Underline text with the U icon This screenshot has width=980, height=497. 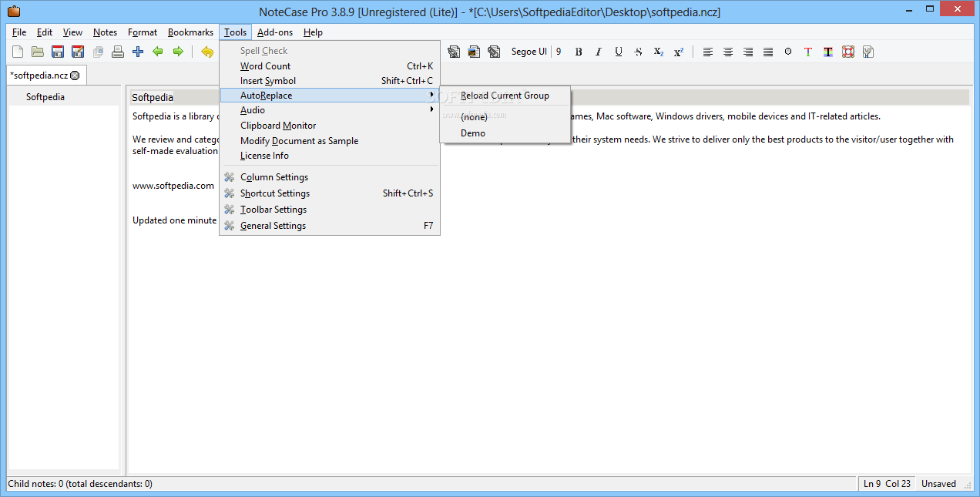619,52
